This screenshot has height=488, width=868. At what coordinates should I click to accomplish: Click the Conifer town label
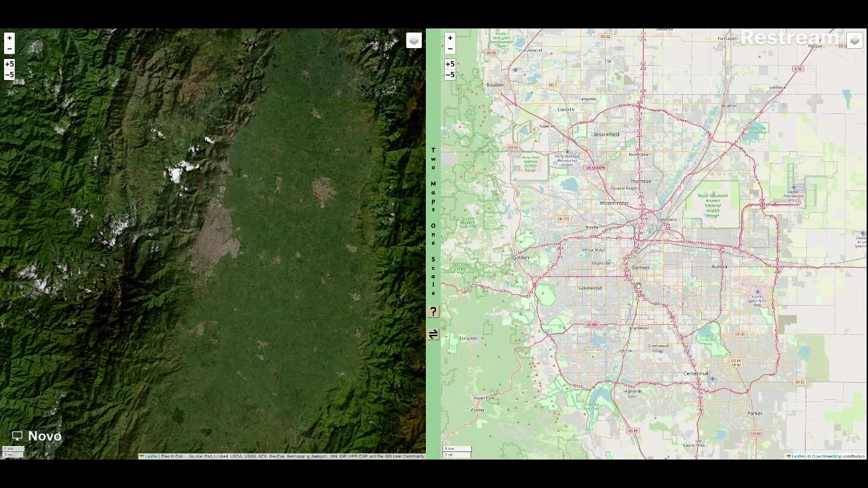477,410
